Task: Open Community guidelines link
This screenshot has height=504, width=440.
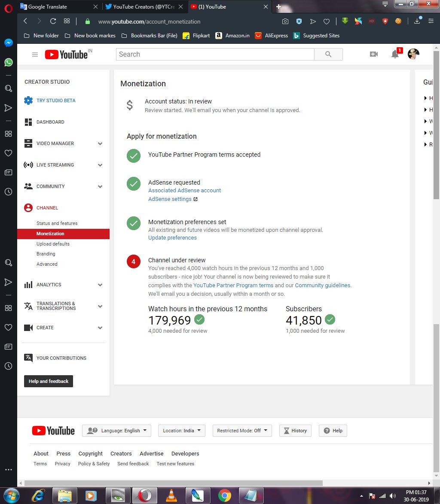Action: click(323, 285)
